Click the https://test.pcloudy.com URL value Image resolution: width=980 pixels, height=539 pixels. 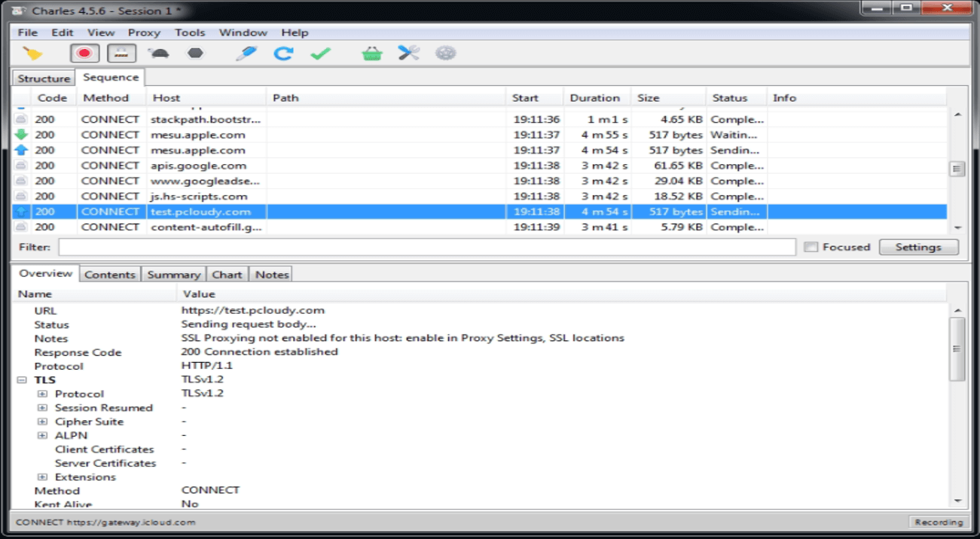(253, 310)
